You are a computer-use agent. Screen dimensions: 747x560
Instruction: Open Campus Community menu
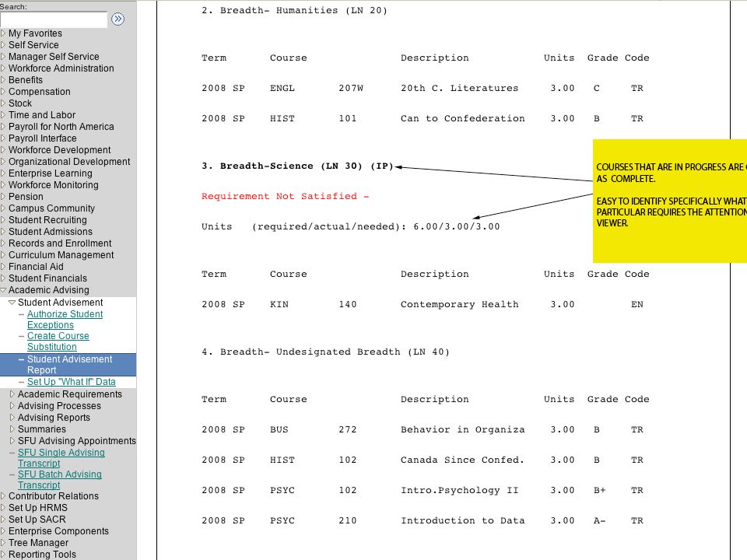pyautogui.click(x=51, y=208)
